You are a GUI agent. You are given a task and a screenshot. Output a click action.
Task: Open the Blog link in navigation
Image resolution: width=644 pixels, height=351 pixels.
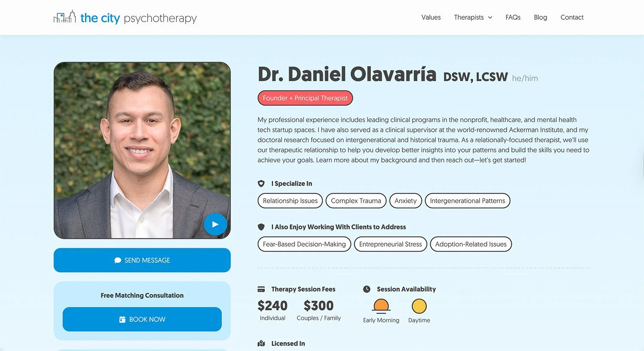point(541,17)
